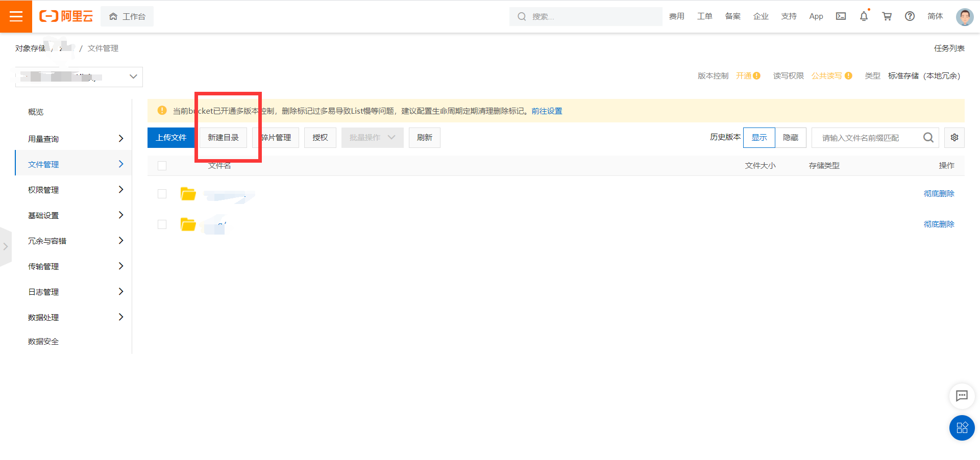Click the 上传文件 button
Image resolution: width=980 pixels, height=460 pixels.
[x=171, y=137]
